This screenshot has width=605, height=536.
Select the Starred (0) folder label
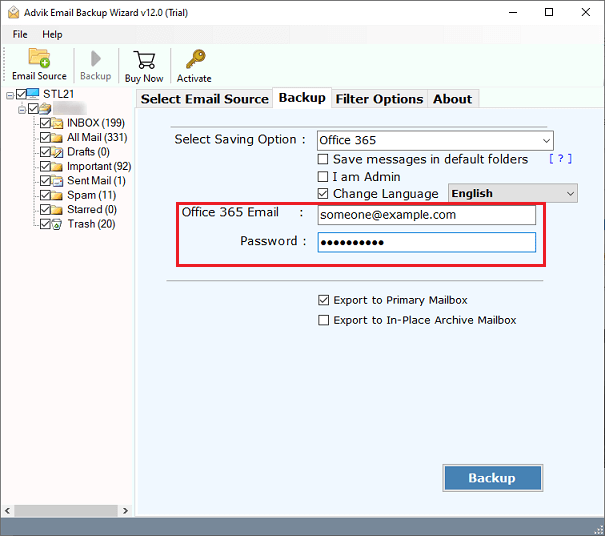point(92,210)
